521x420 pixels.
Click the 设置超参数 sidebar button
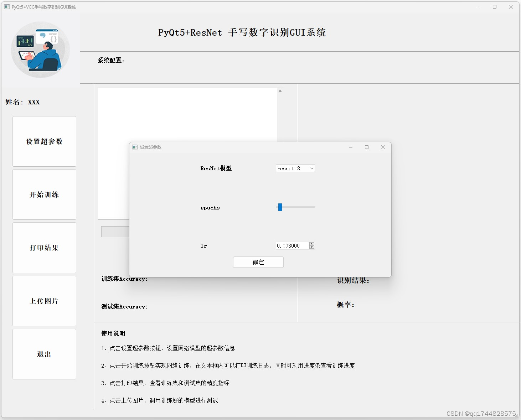click(x=44, y=141)
